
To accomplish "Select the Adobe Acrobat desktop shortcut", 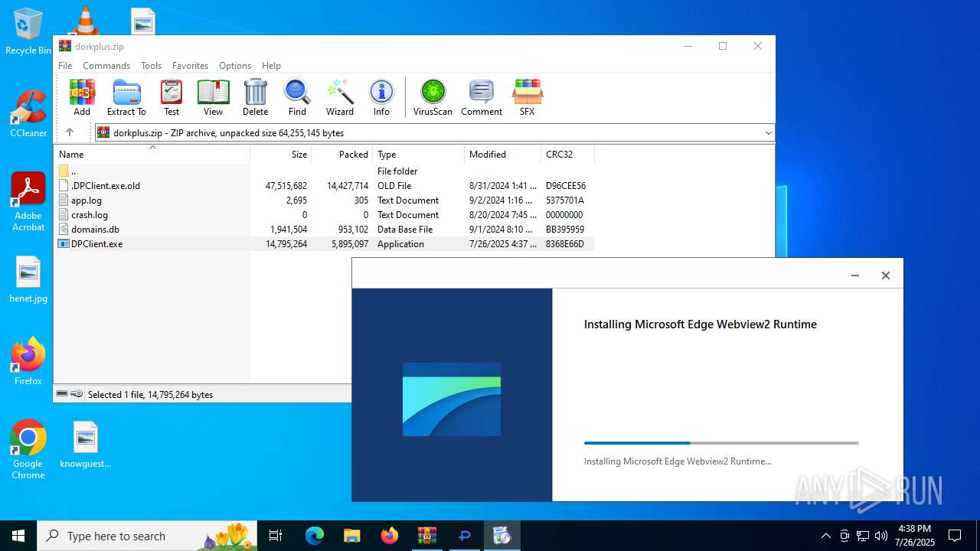I will point(28,201).
